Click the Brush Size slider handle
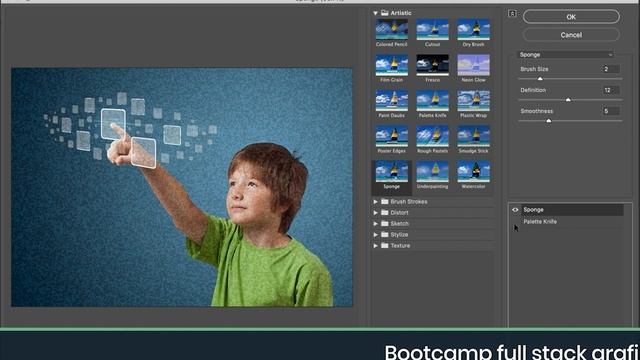 (540, 79)
